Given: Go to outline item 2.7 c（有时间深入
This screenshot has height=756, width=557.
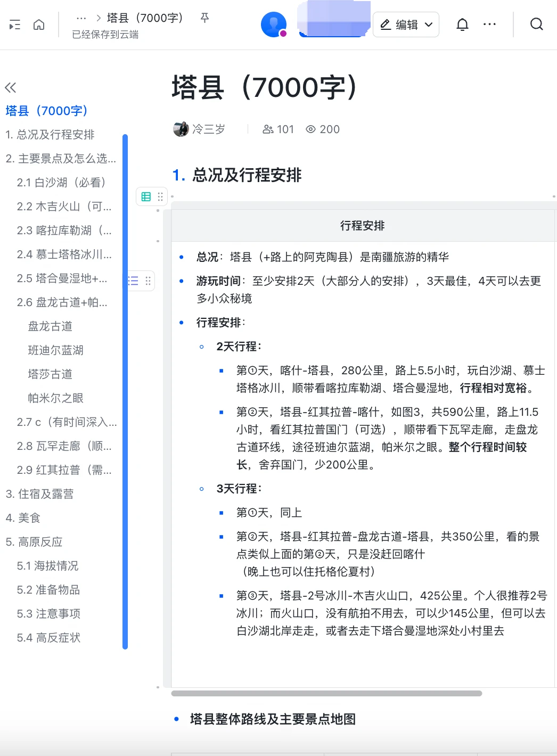Looking at the screenshot, I should (67, 422).
